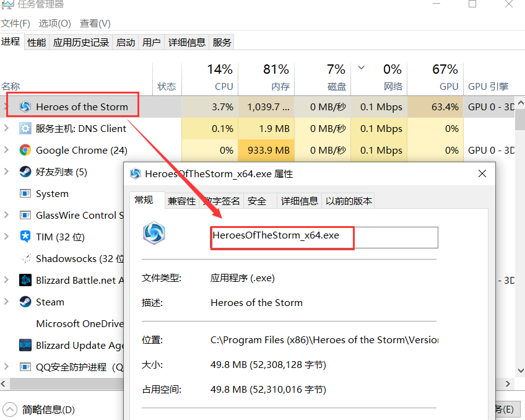
Task: Expand the Blizzard Battle.net App row
Action: pos(6,279)
